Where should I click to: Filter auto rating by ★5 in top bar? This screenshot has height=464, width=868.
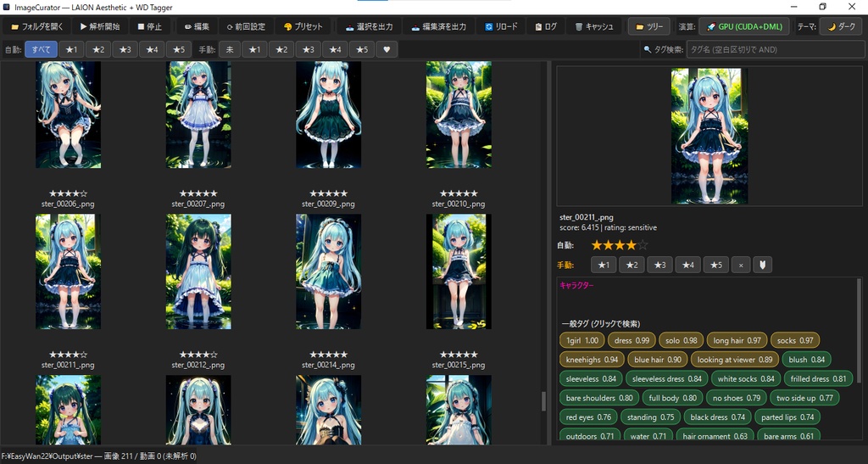(179, 49)
